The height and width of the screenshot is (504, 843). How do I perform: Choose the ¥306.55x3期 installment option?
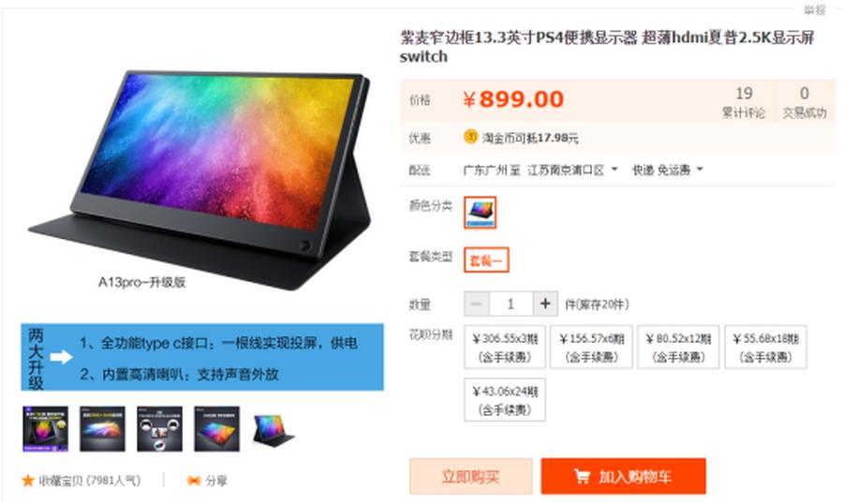point(505,347)
